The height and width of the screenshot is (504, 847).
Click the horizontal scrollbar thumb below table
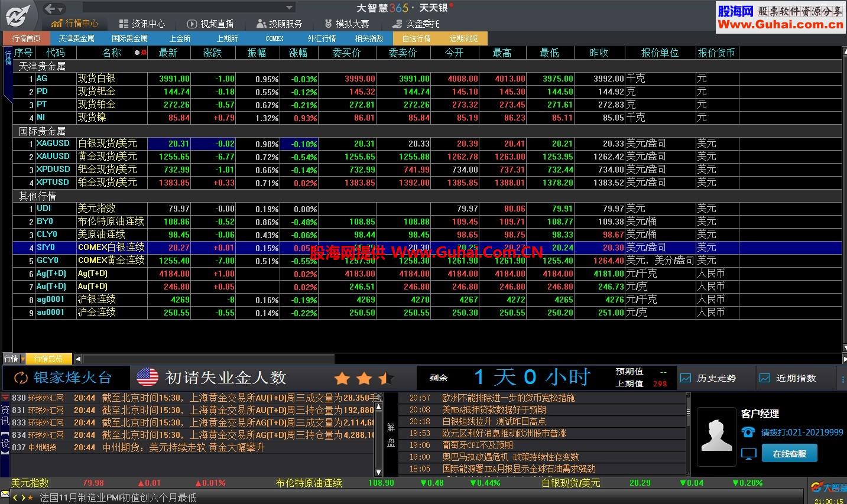point(209,359)
